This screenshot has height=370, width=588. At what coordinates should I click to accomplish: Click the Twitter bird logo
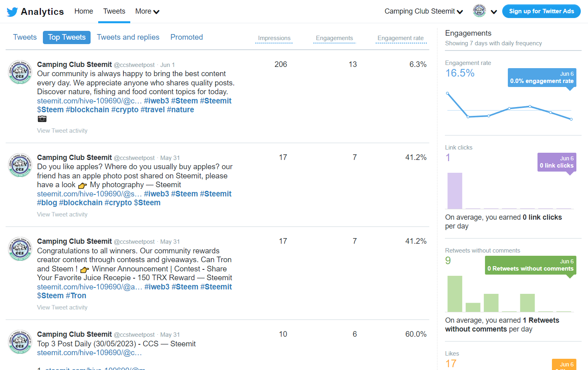[12, 12]
